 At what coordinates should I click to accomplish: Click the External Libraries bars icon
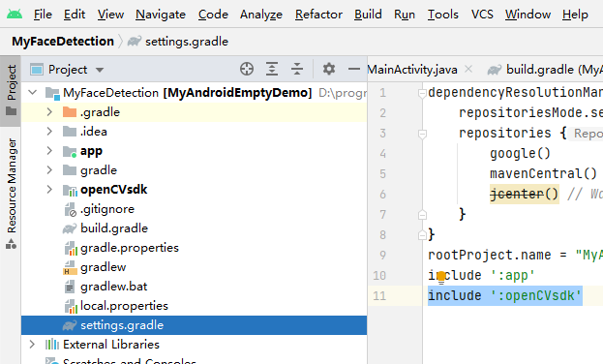point(52,345)
